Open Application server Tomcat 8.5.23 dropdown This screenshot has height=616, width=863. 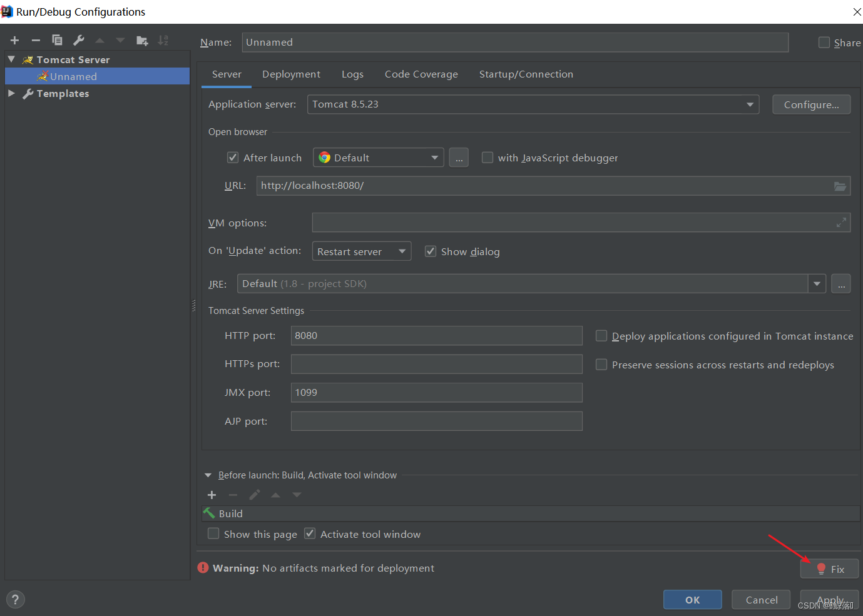coord(533,104)
